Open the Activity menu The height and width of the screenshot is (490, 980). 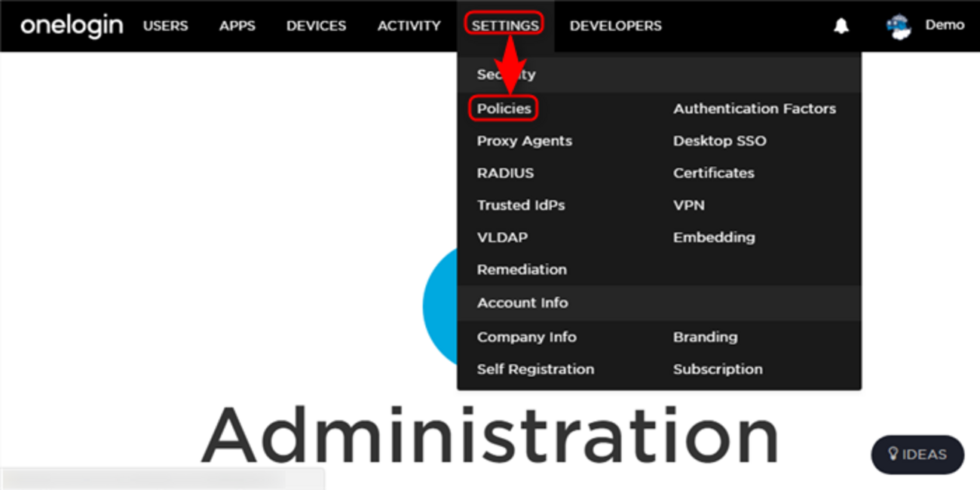(409, 26)
